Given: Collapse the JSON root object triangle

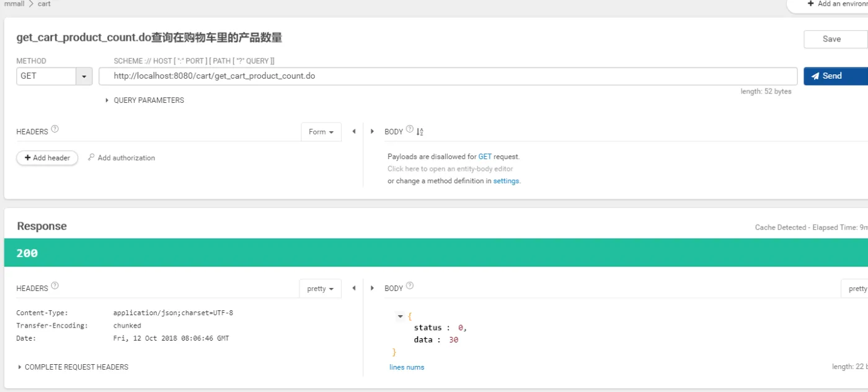Looking at the screenshot, I should click(400, 316).
